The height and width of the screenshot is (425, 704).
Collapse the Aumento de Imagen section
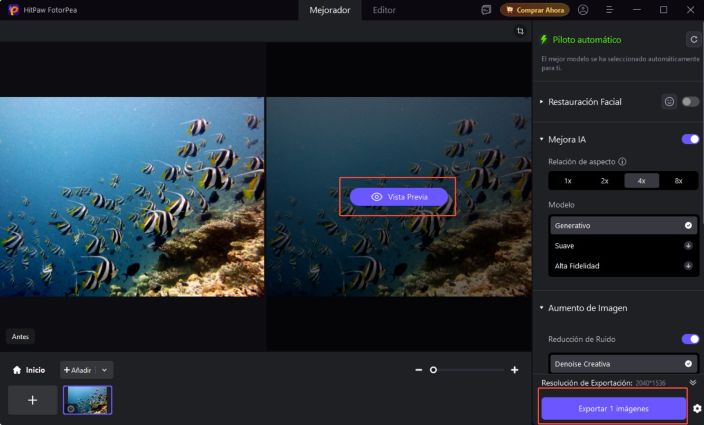(x=541, y=308)
